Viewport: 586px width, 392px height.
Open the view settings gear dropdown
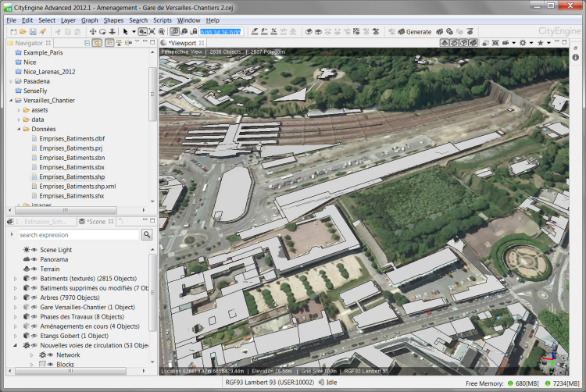click(531, 43)
